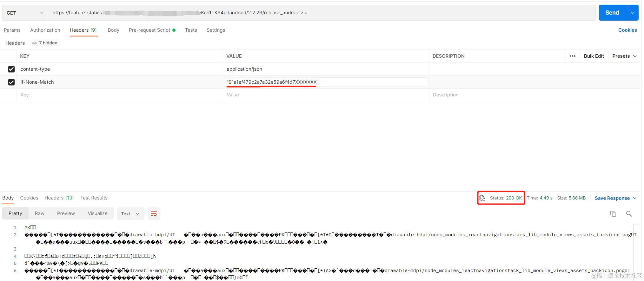Click the If-None-Match key cell
Viewport: 644px width, 281px height.
[x=120, y=82]
